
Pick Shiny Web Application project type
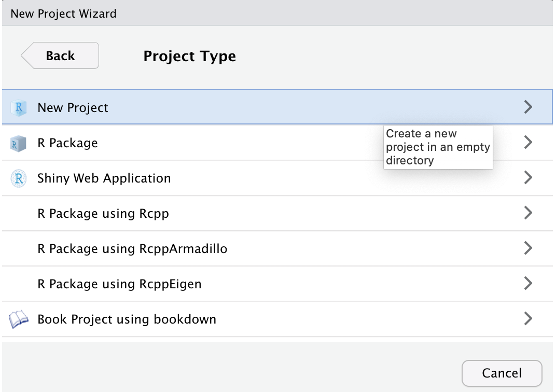point(104,178)
